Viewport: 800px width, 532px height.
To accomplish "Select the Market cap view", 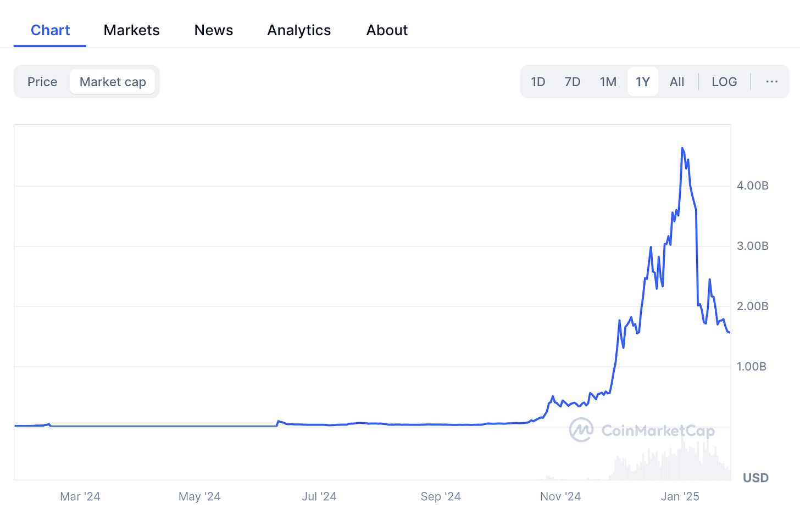I will [x=113, y=82].
